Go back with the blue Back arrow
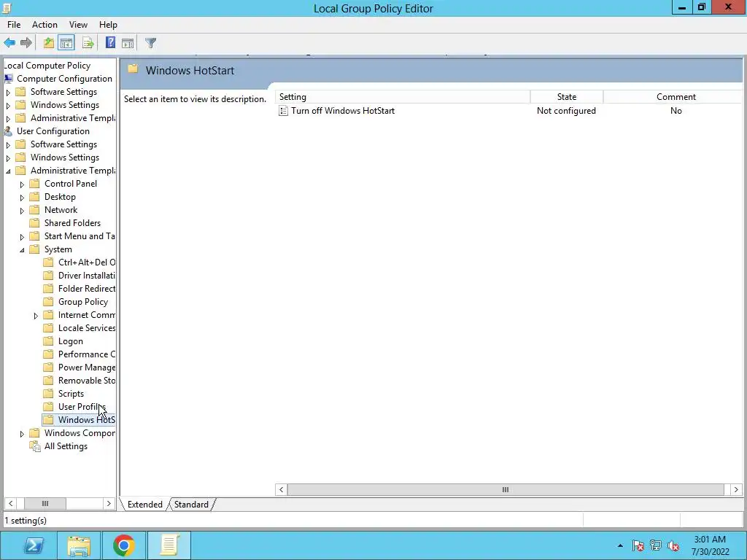 [x=9, y=43]
